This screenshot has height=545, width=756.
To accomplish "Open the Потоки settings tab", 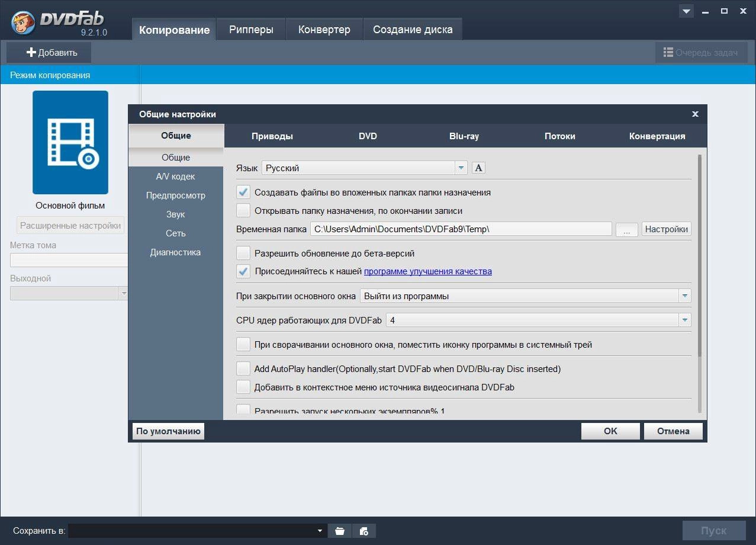I will (560, 136).
